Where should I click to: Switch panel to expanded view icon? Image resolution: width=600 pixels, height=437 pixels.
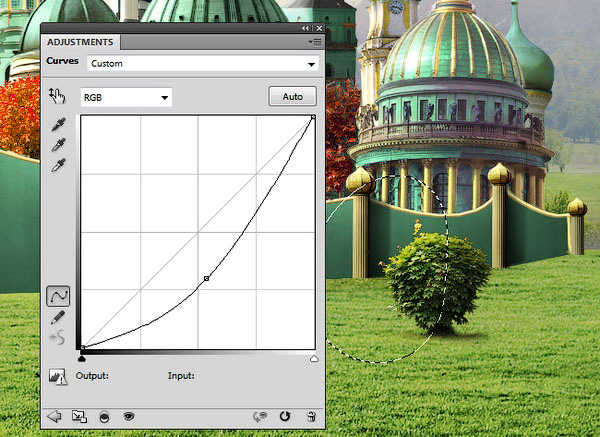(x=79, y=416)
